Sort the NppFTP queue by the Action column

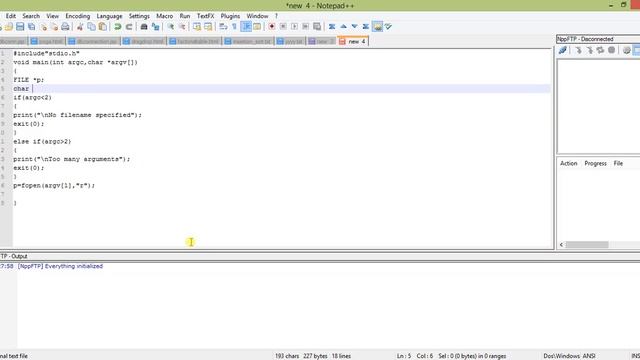(569, 163)
